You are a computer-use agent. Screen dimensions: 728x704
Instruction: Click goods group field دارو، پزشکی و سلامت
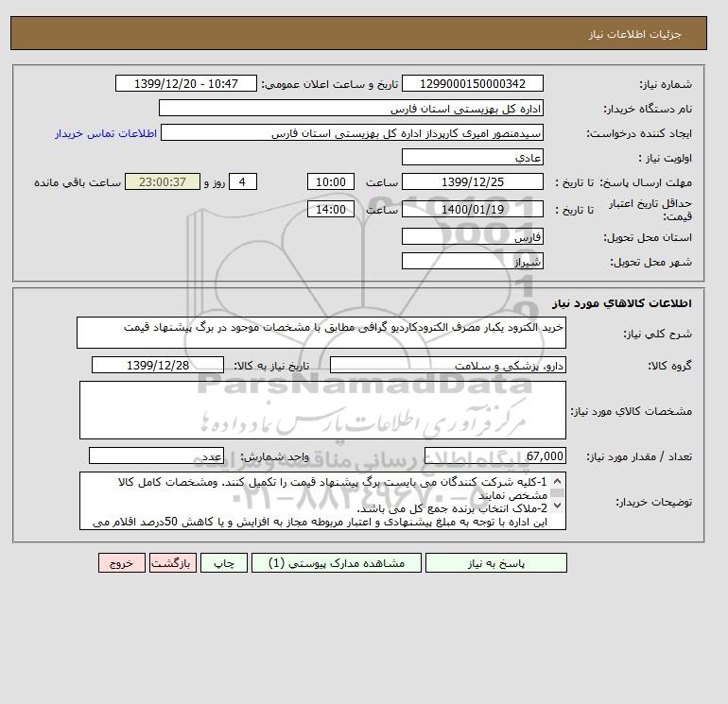click(x=447, y=365)
